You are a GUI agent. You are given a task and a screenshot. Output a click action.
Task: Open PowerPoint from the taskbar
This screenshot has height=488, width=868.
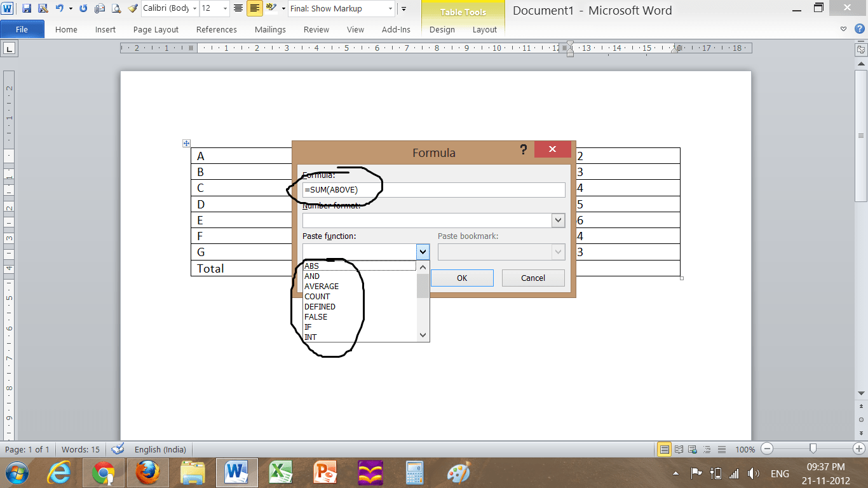(x=325, y=473)
